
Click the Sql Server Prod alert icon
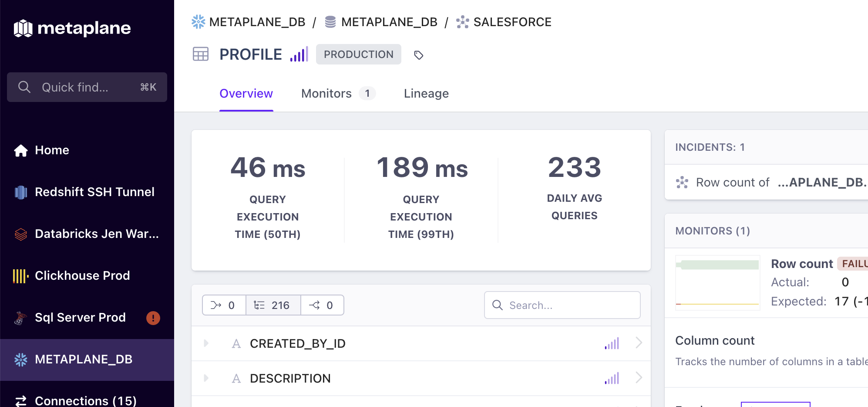[153, 318]
